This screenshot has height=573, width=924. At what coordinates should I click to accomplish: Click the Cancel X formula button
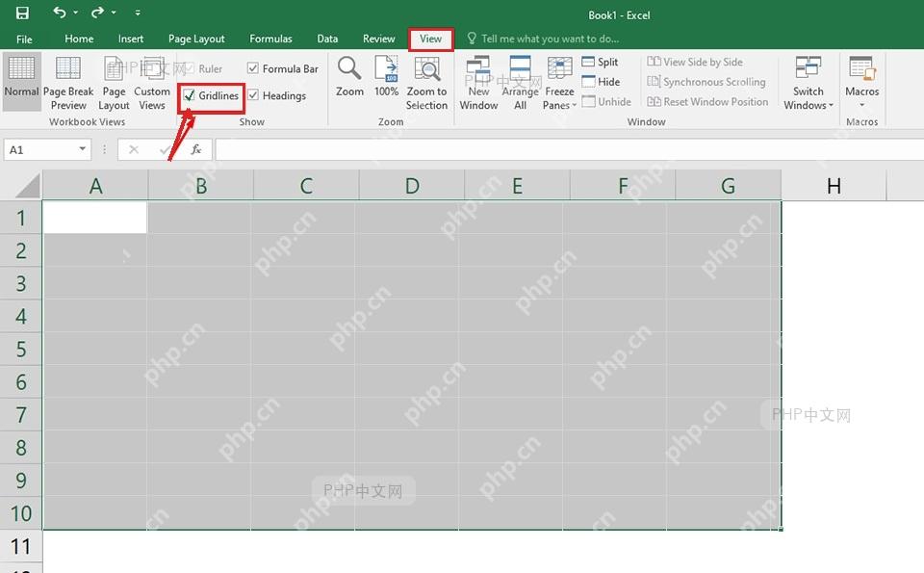[134, 149]
